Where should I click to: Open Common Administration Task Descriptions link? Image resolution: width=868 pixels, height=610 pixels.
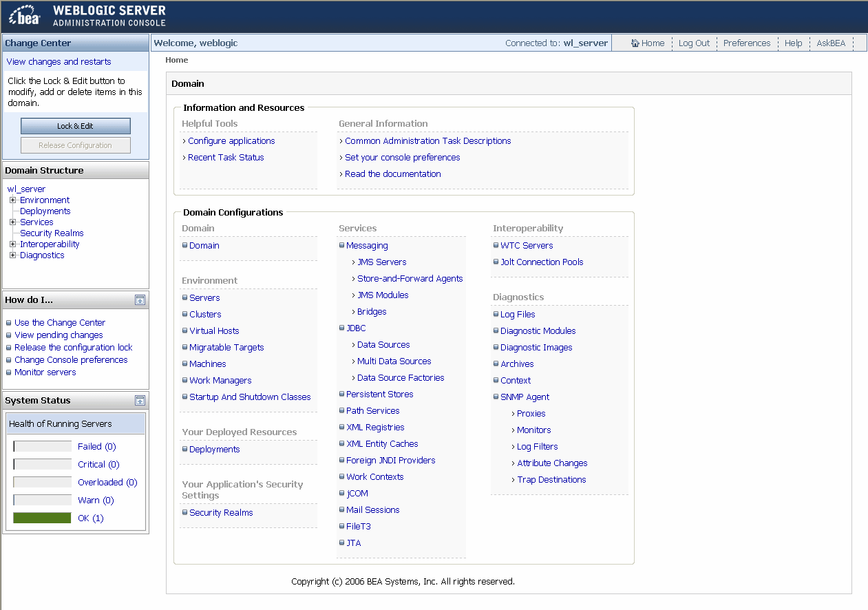tap(427, 141)
